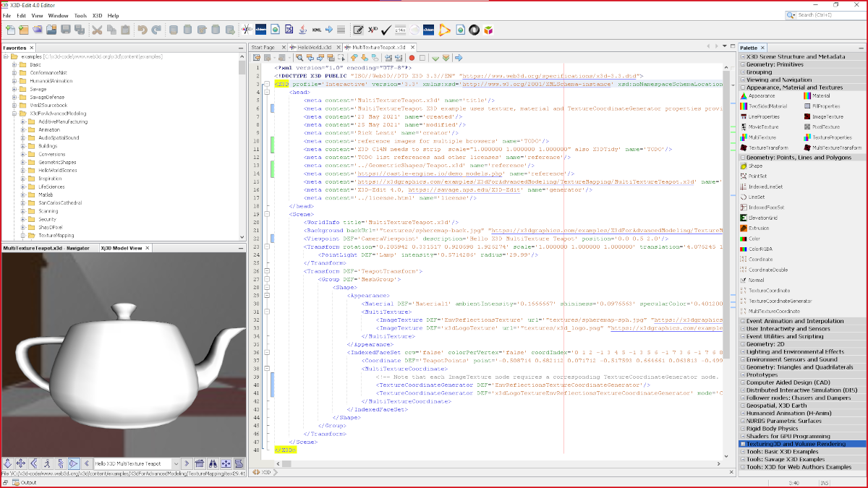Screen dimensions: 868x488
Task: Click the binoculars icon in viewer toolbar
Action: pyautogui.click(x=214, y=463)
